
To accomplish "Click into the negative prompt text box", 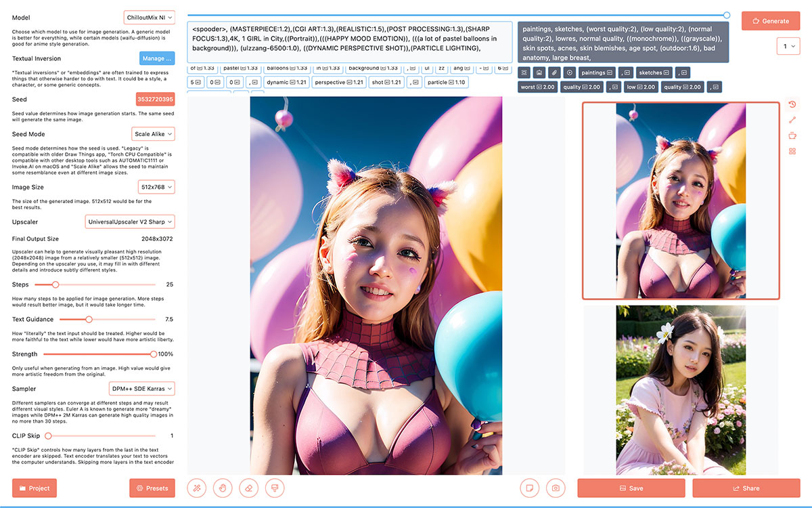I will [x=623, y=42].
